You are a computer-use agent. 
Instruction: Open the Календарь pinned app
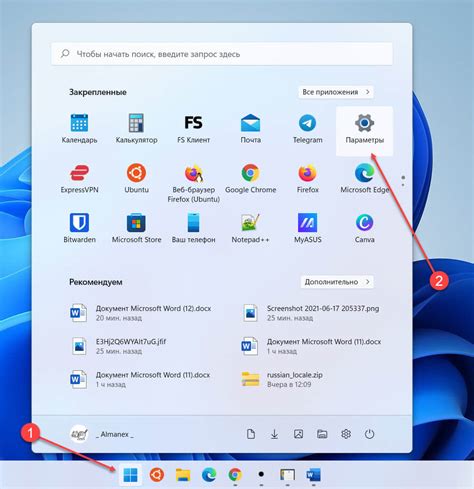[x=79, y=129]
